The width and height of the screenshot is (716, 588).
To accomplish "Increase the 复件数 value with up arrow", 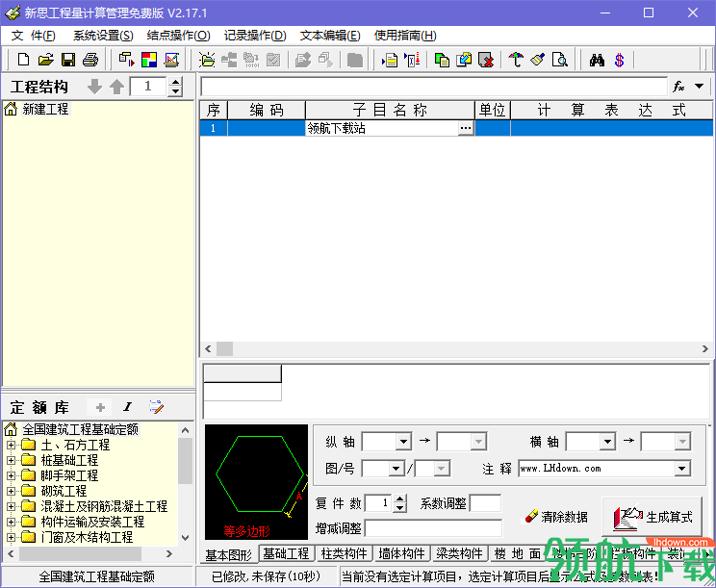I will [400, 499].
